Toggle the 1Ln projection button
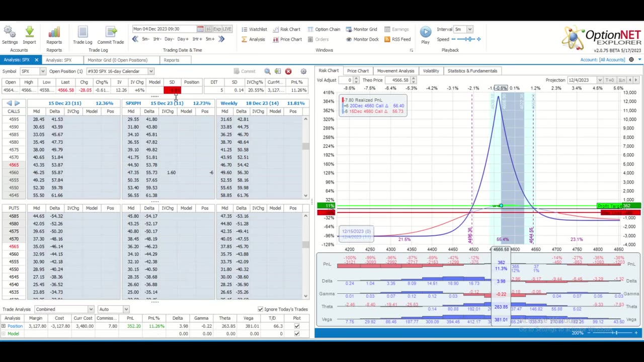This screenshot has height=362, width=644. 622,80
